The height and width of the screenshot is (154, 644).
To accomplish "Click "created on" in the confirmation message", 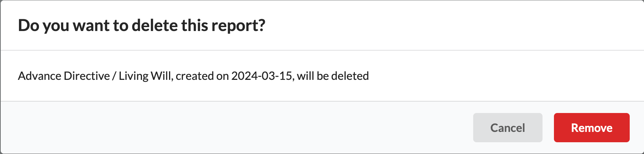I will (x=202, y=76).
